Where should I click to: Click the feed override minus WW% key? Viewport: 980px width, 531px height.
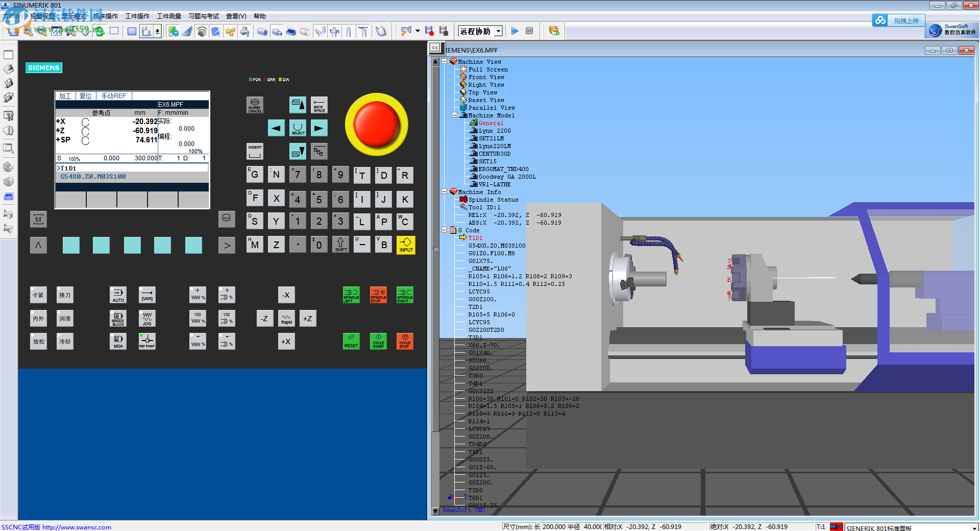pyautogui.click(x=198, y=341)
